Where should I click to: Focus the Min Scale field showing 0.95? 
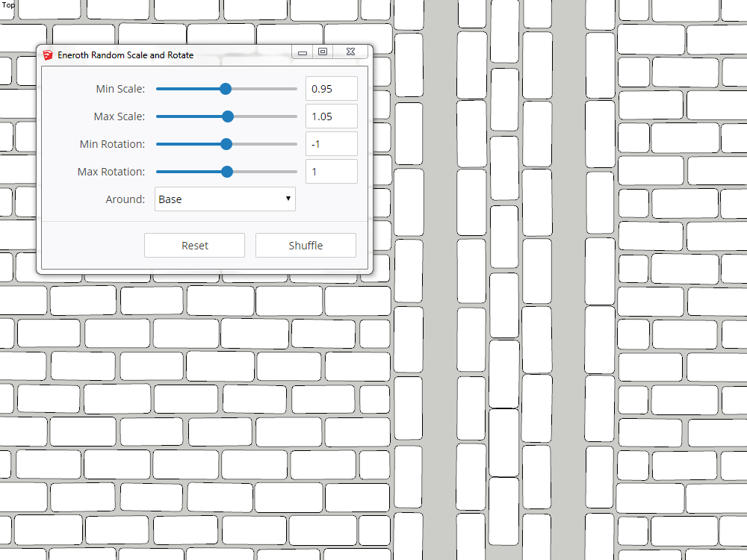tap(331, 89)
